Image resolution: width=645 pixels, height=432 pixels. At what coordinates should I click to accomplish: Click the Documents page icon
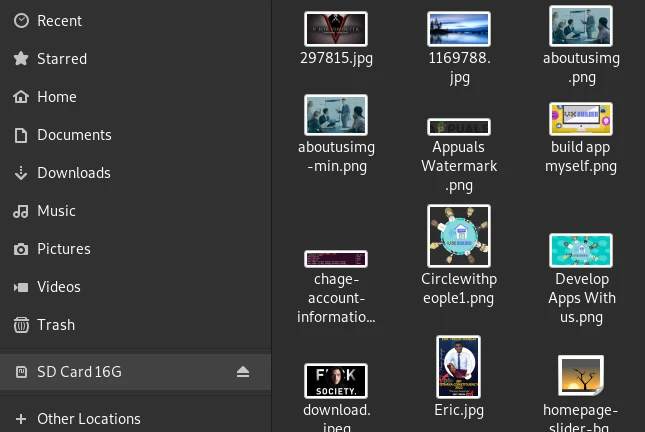coord(21,135)
